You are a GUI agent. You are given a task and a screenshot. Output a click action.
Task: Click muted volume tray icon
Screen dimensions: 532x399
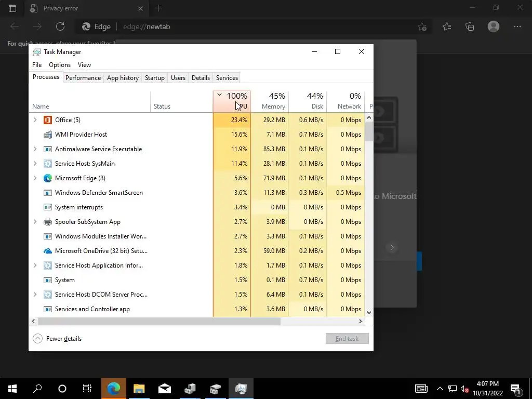click(464, 389)
